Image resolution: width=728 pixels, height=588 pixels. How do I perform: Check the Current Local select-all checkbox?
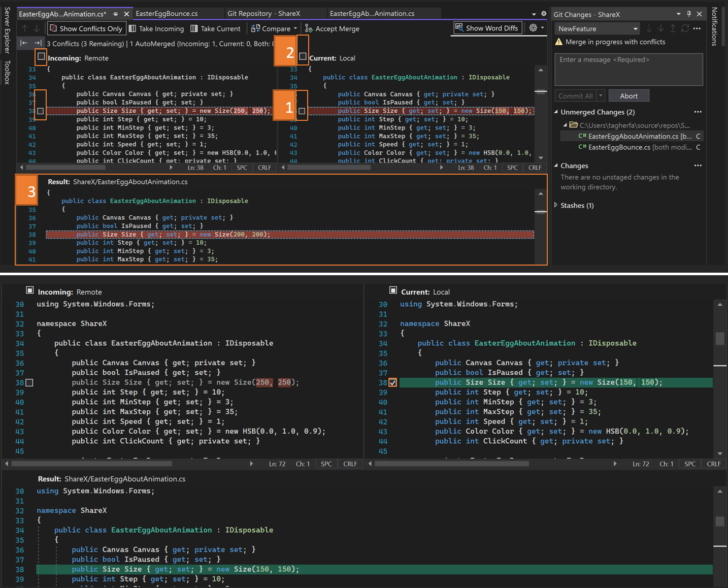303,56
